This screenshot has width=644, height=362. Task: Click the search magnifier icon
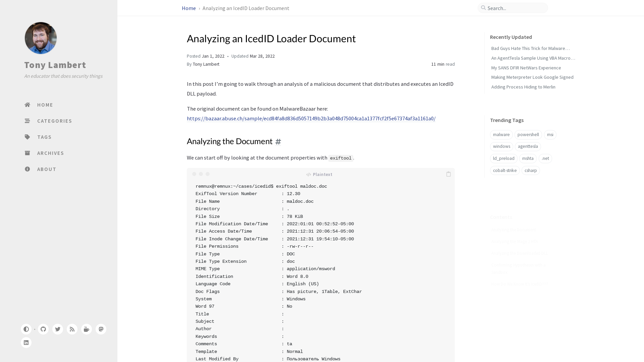point(483,8)
